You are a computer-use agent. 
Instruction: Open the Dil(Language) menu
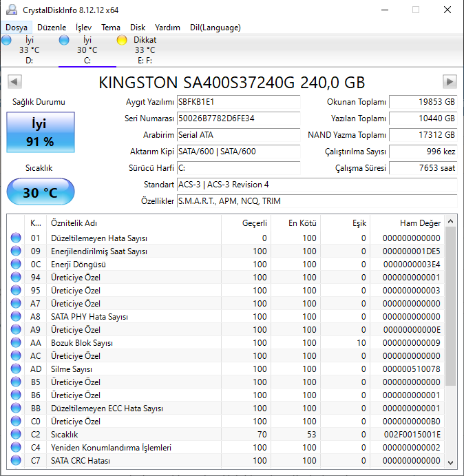pyautogui.click(x=215, y=28)
